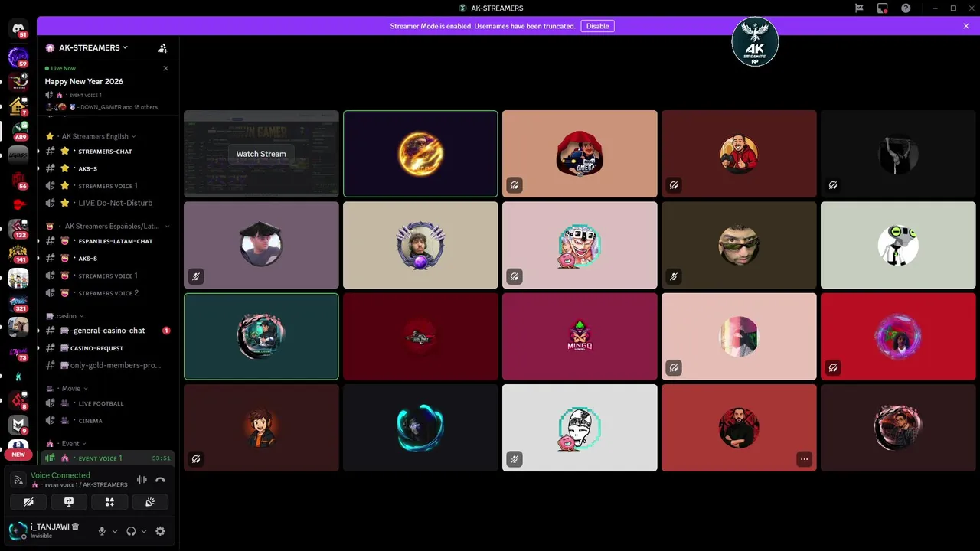The height and width of the screenshot is (551, 980).
Task: Dismiss the Live Now event card
Action: tap(166, 68)
